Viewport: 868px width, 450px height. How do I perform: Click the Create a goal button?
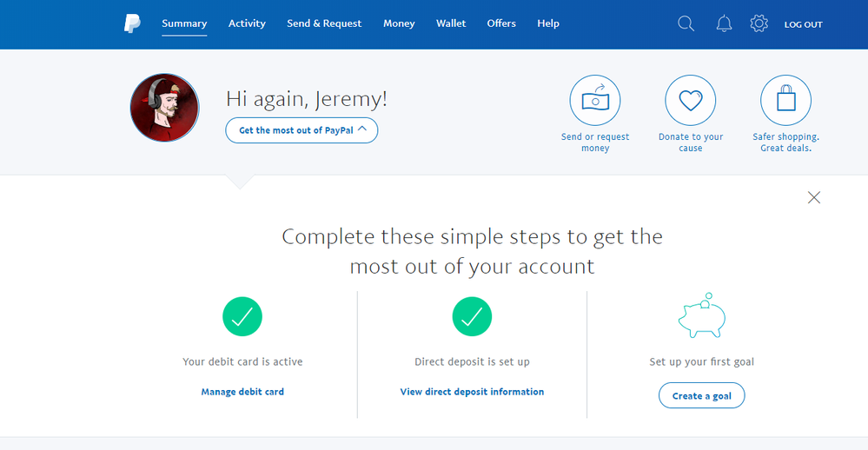pyautogui.click(x=702, y=396)
